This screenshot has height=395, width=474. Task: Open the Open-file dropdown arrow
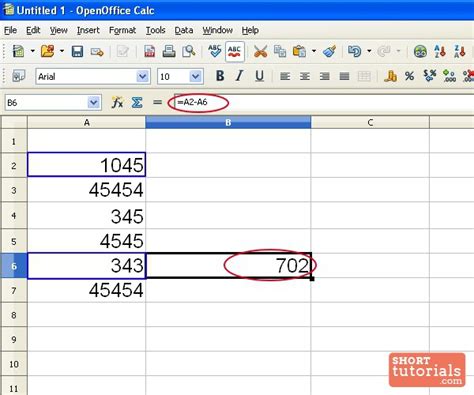[62, 51]
